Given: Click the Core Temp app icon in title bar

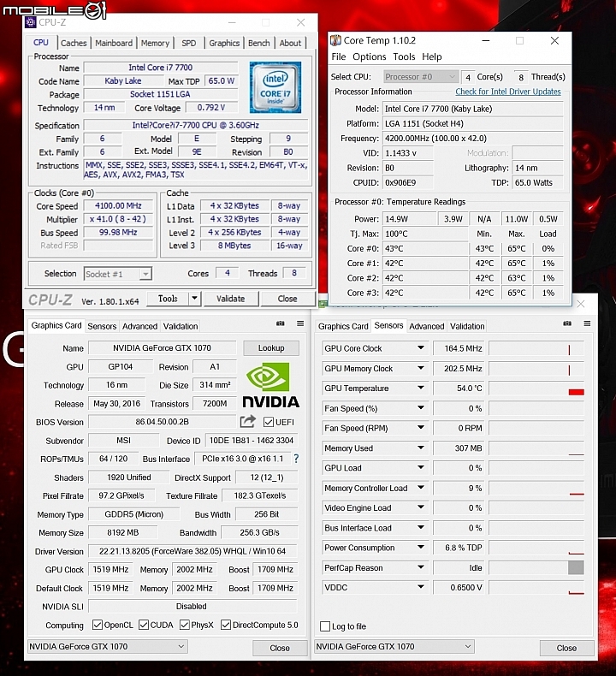Looking at the screenshot, I should pos(335,40).
